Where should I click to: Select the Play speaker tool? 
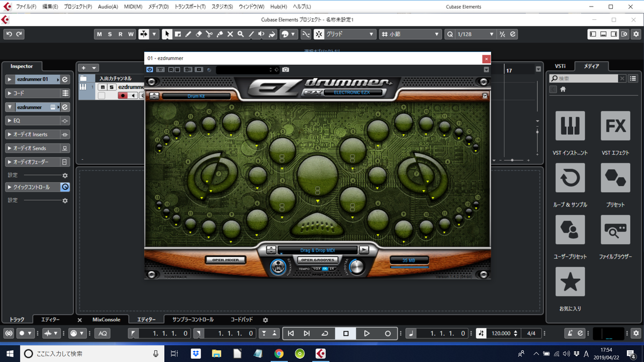point(261,34)
